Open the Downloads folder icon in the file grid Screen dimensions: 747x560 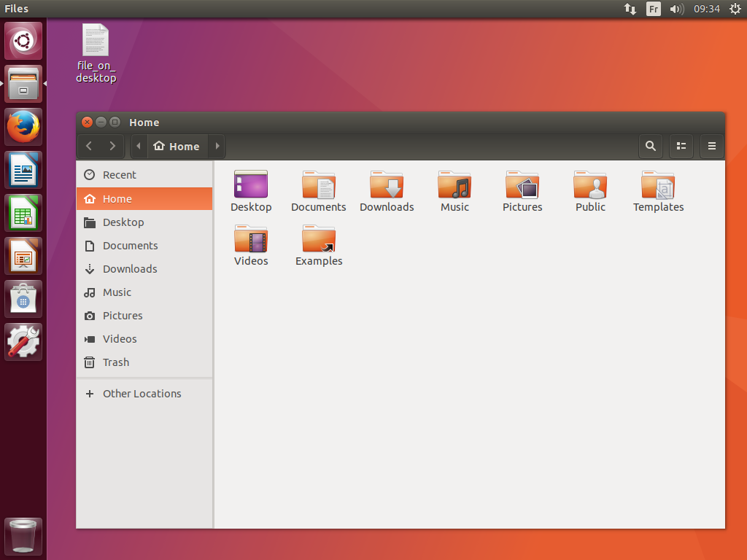click(x=387, y=184)
